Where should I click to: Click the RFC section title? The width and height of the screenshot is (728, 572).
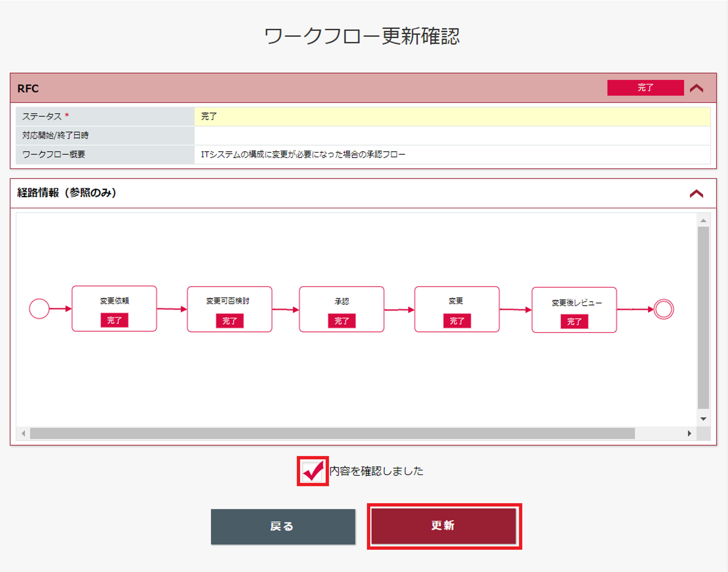point(28,88)
